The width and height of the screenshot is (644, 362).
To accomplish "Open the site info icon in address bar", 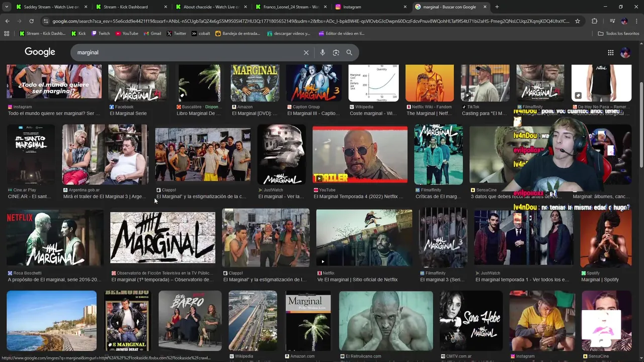I will click(x=46, y=21).
